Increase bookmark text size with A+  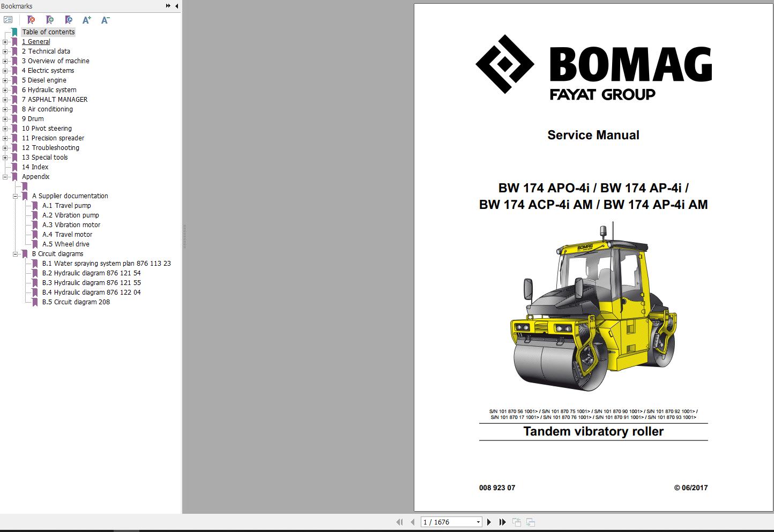87,20
